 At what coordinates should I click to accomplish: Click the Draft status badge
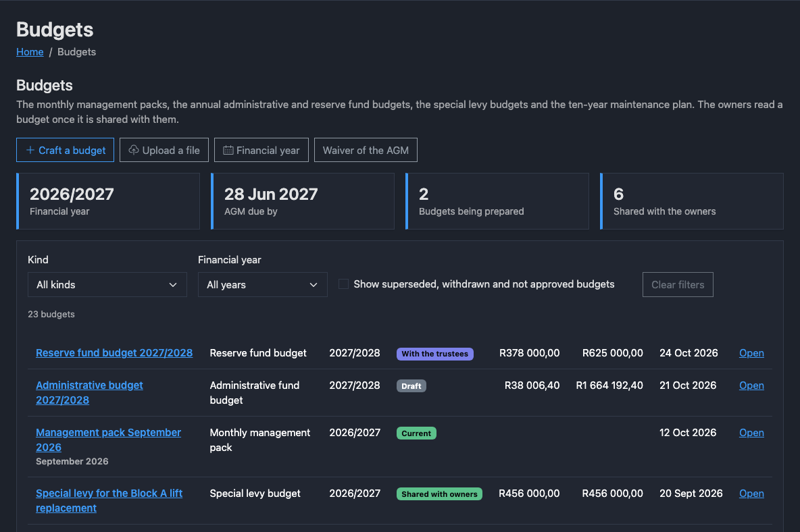[x=411, y=385]
